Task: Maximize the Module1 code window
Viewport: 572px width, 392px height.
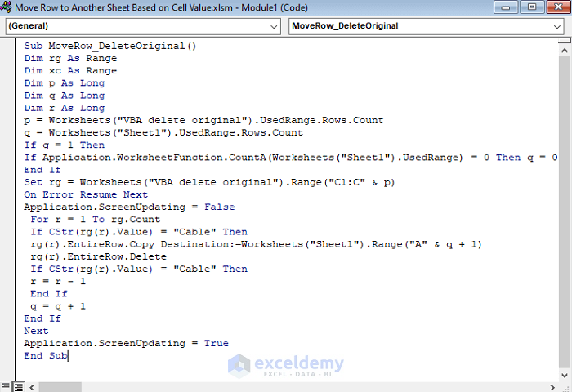Action: (532, 7)
